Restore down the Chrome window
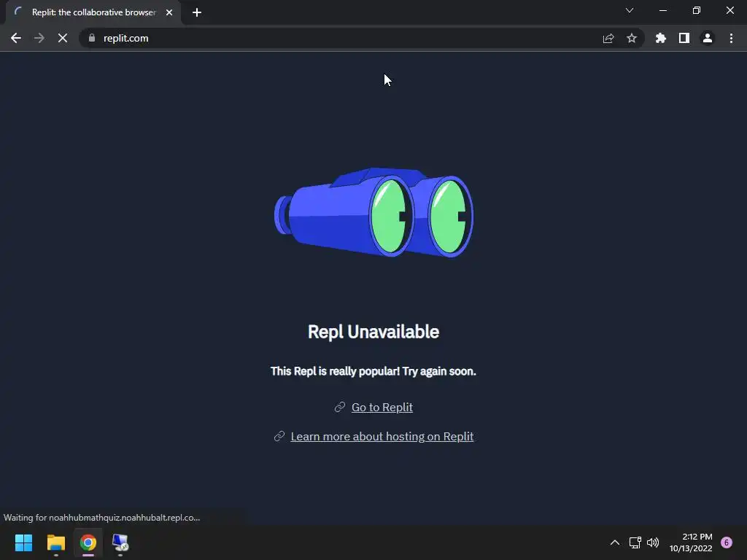Screen dimensions: 747x560 click(697, 10)
